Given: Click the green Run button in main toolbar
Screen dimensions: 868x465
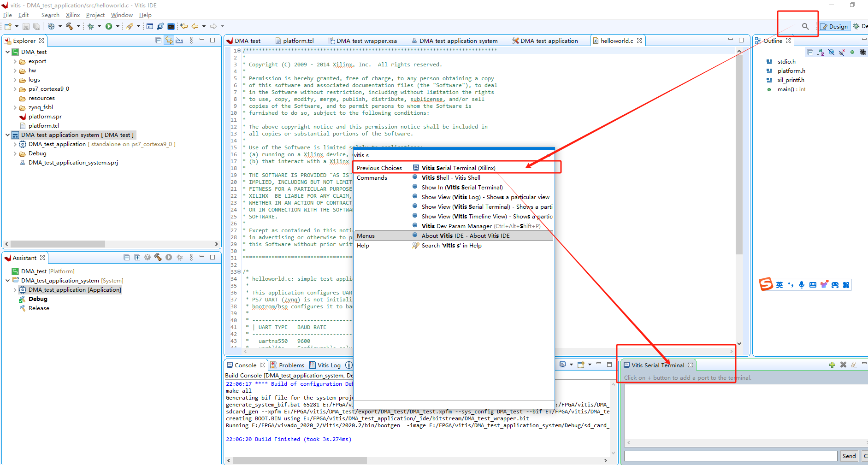Looking at the screenshot, I should (109, 26).
